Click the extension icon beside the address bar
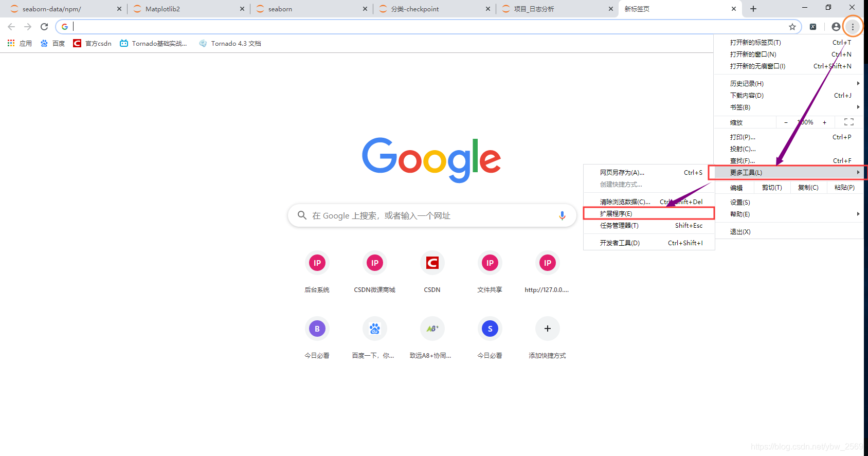868x456 pixels. pos(813,27)
